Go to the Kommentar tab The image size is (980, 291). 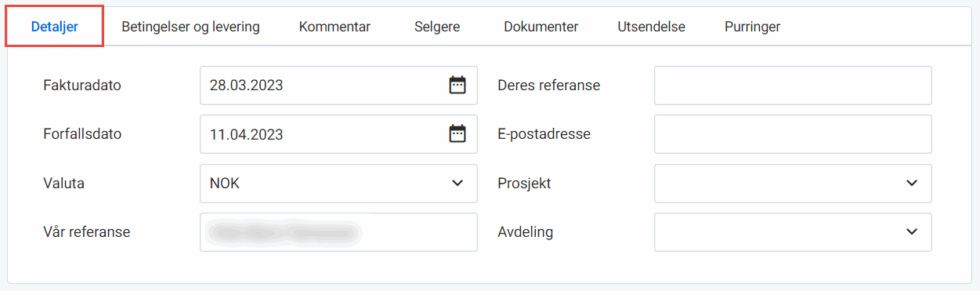(335, 27)
